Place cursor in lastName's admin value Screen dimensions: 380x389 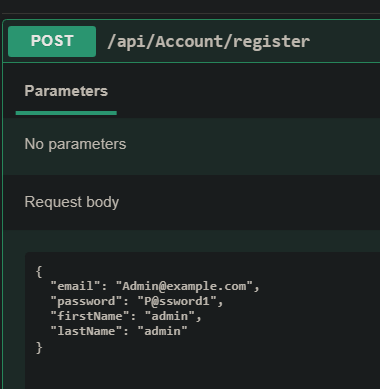(162, 331)
